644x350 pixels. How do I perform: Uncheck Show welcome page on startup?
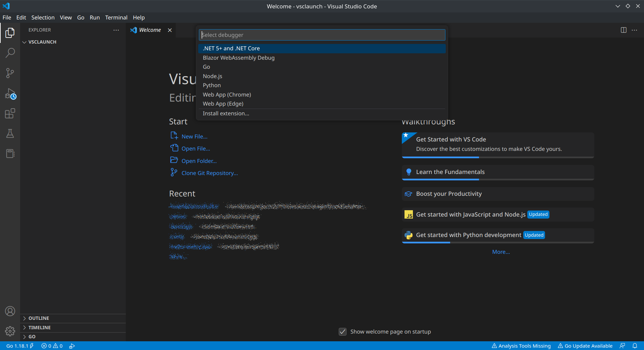point(342,332)
